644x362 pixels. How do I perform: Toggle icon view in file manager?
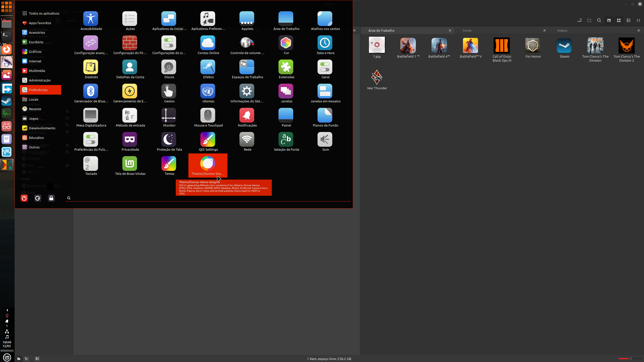coord(619,20)
